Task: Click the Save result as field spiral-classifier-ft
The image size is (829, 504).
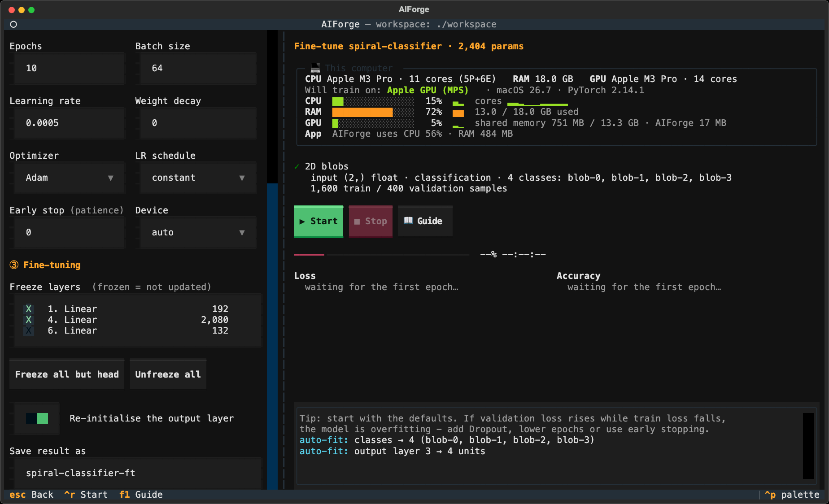Action: pos(138,473)
